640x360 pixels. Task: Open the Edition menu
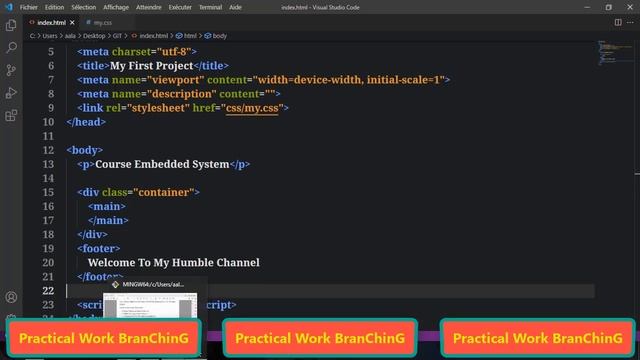coord(54,7)
